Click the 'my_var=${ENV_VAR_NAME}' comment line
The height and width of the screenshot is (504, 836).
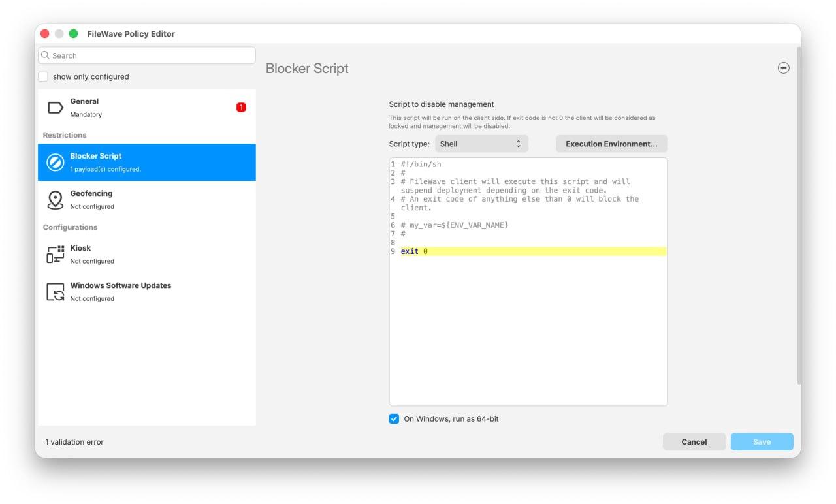(x=455, y=225)
